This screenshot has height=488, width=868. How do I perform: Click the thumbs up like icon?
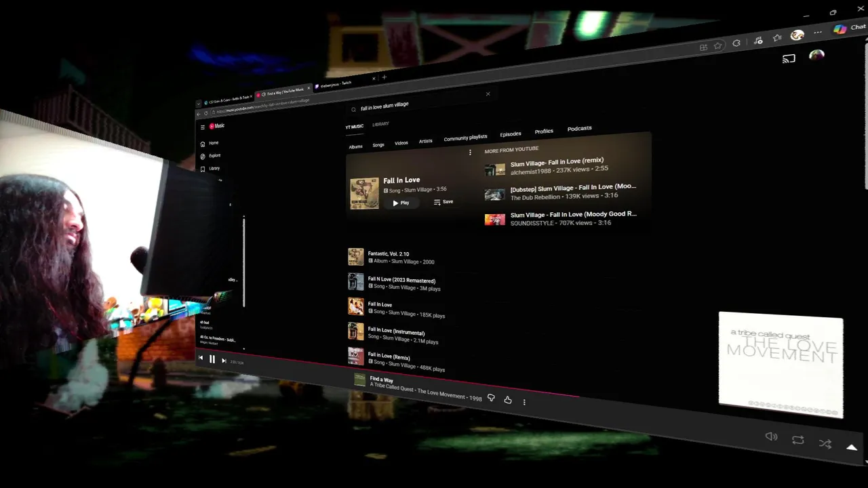click(x=508, y=400)
